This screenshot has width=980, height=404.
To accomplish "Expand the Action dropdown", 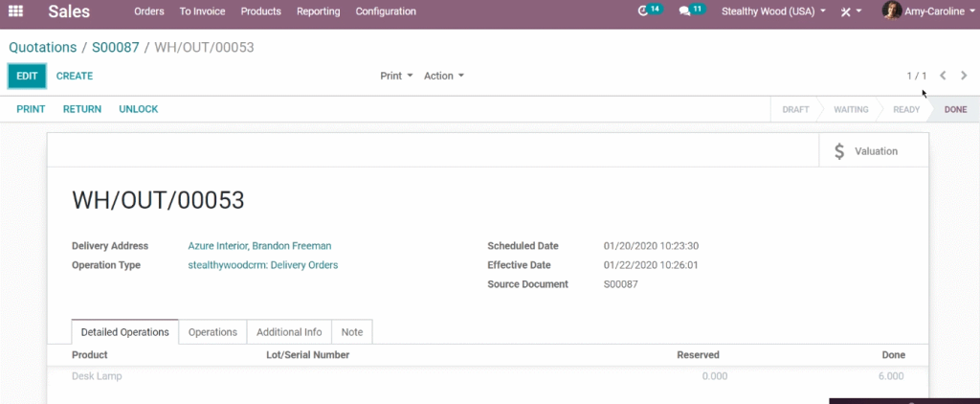I will 444,76.
